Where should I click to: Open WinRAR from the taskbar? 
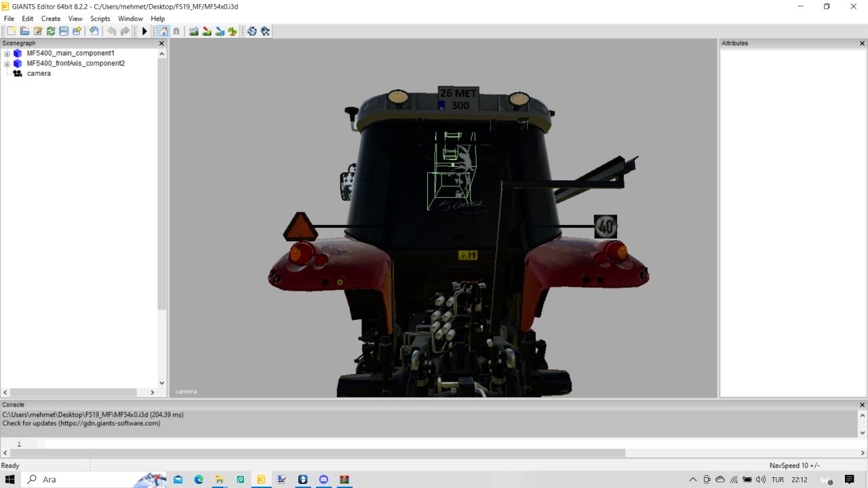(344, 480)
